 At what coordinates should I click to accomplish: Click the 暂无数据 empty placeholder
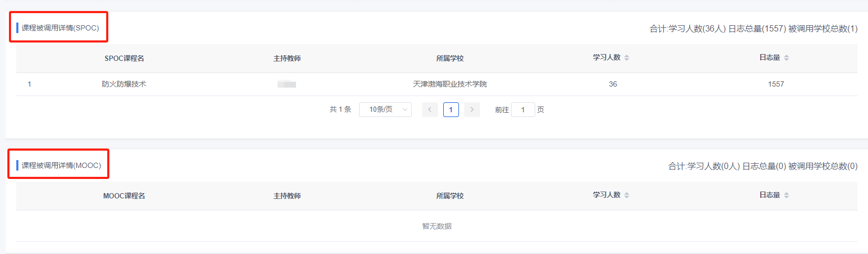coord(437,226)
